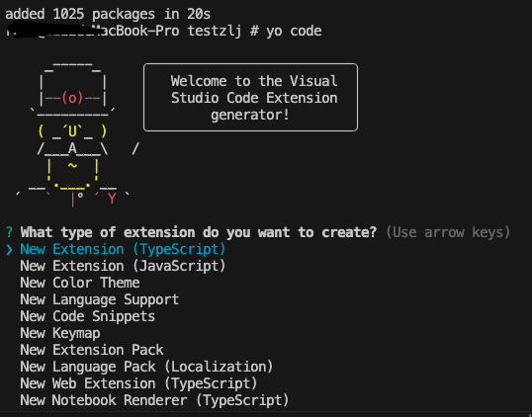Click the '(Use arrow keys)' hint

click(448, 232)
